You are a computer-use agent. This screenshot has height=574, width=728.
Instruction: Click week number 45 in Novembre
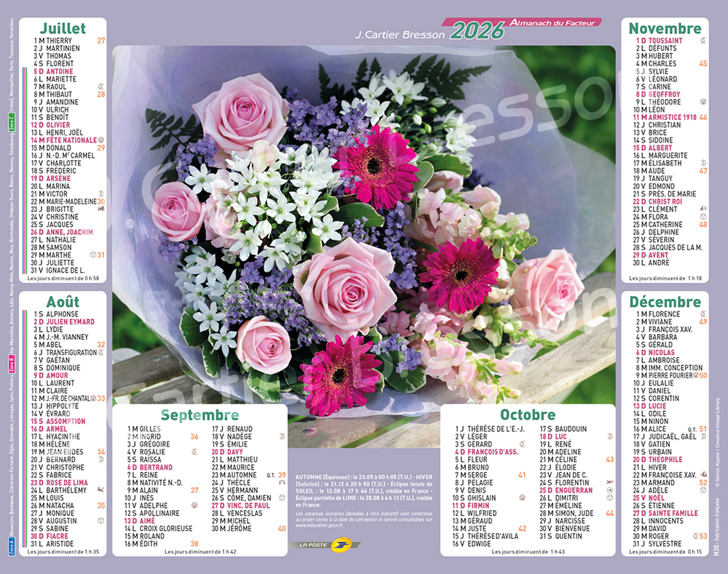703,64
